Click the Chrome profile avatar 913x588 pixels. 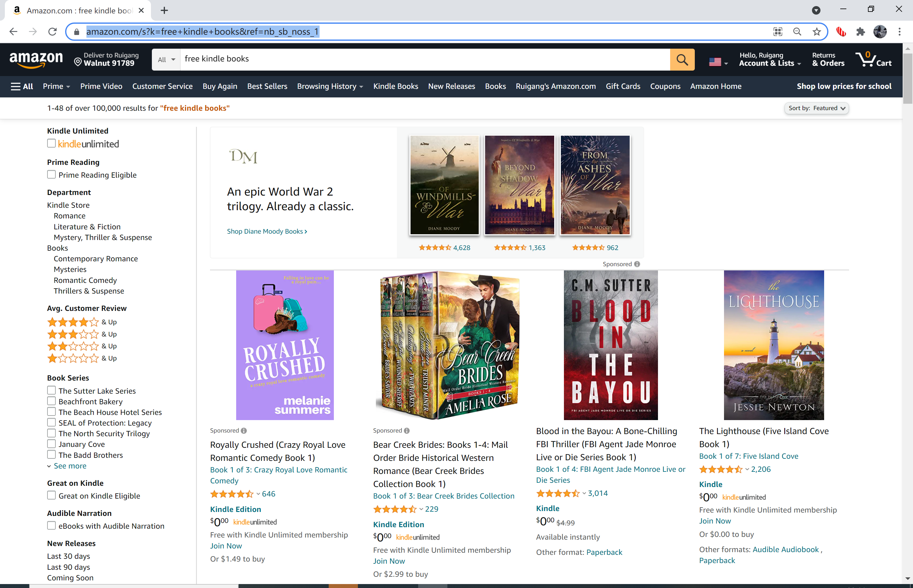click(880, 32)
